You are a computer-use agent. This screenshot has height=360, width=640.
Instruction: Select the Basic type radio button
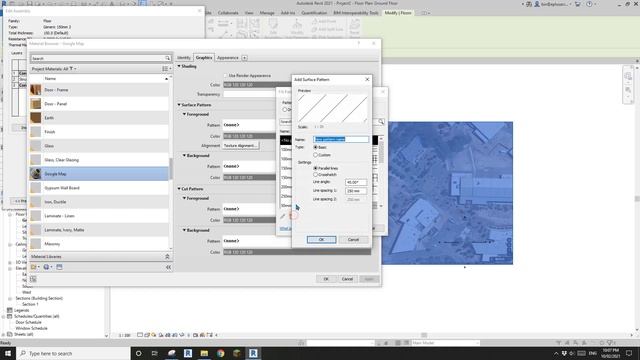click(316, 147)
